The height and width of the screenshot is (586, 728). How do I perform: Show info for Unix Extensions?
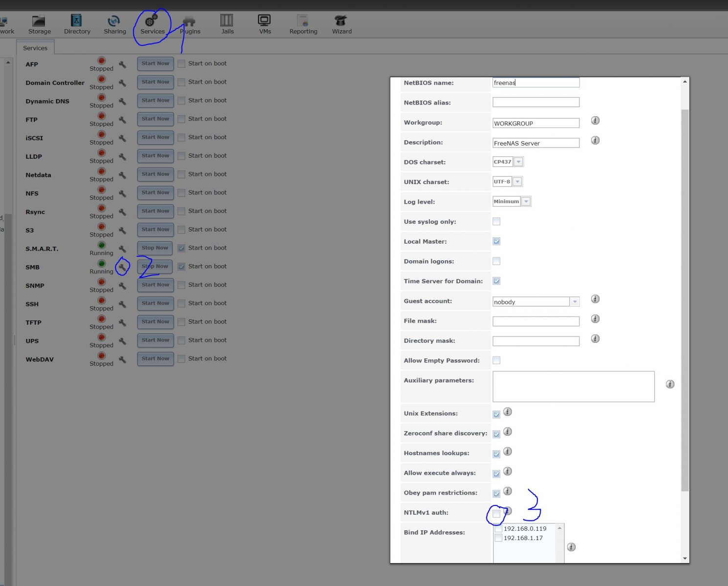click(508, 412)
